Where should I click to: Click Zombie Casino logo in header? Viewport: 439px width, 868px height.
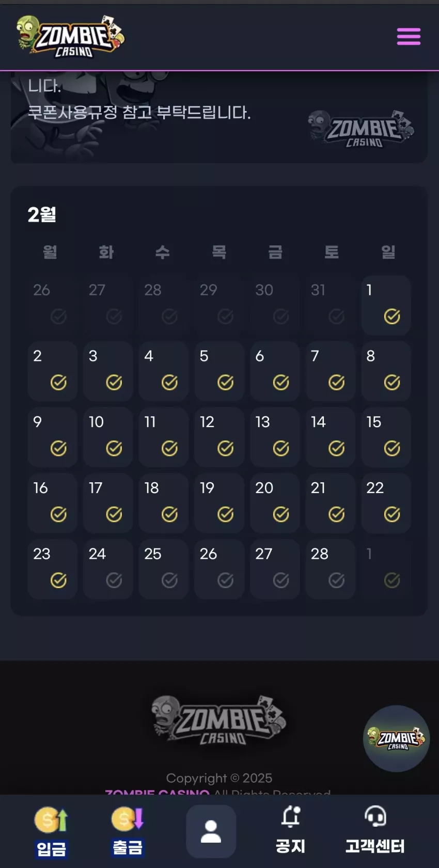coord(70,36)
